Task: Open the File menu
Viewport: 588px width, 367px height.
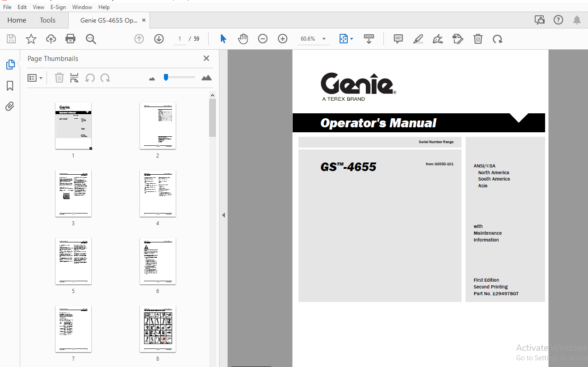Action: coord(7,7)
